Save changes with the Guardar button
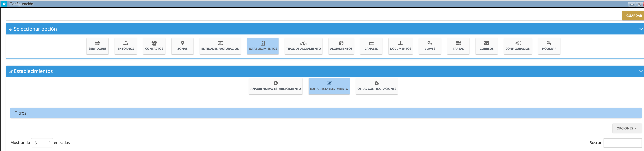Image resolution: width=644 pixels, height=151 pixels. (633, 16)
